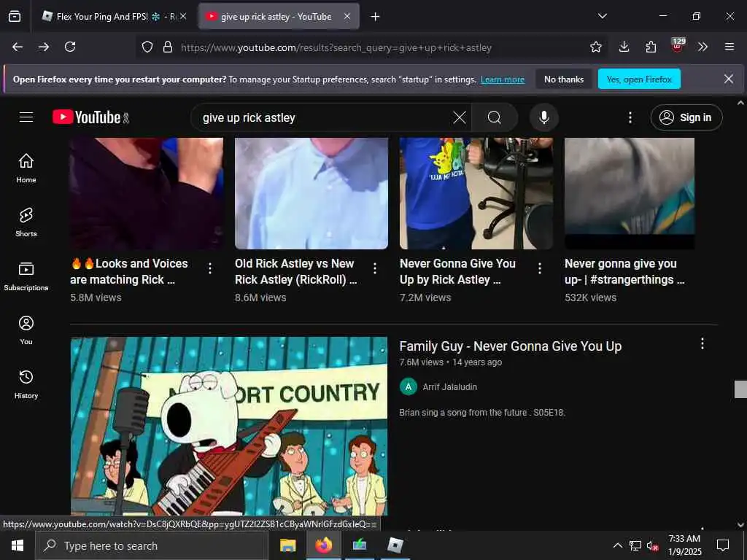Open more options for Pikachu shirt short
This screenshot has height=560, width=747.
click(540, 268)
